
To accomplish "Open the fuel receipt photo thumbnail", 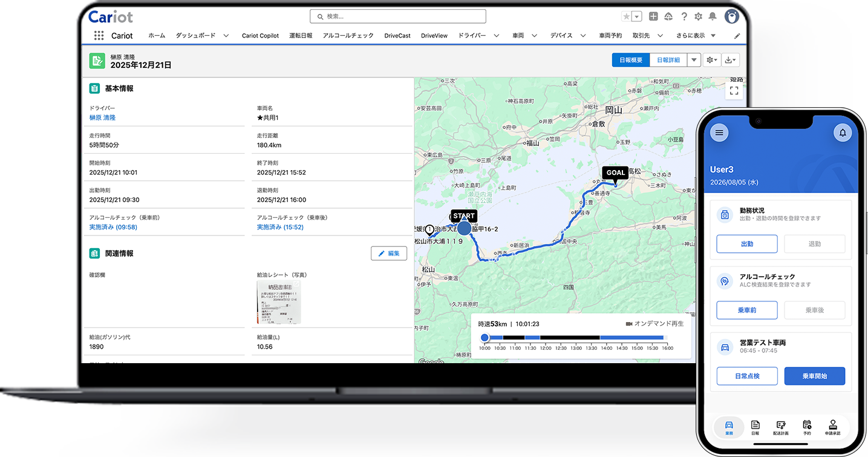I will coord(278,301).
